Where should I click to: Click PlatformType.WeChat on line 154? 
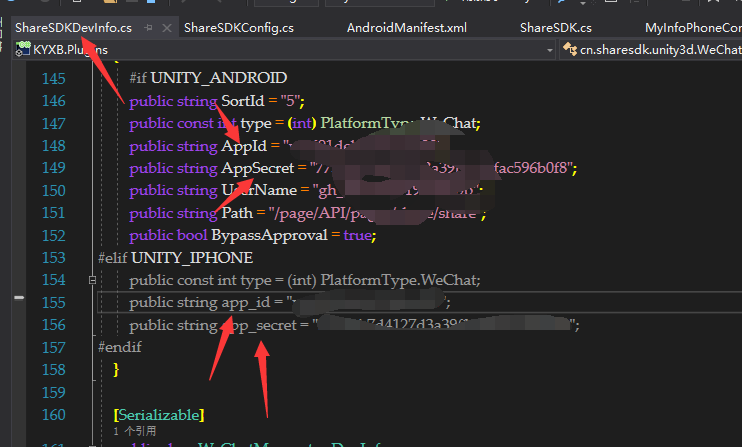(399, 280)
